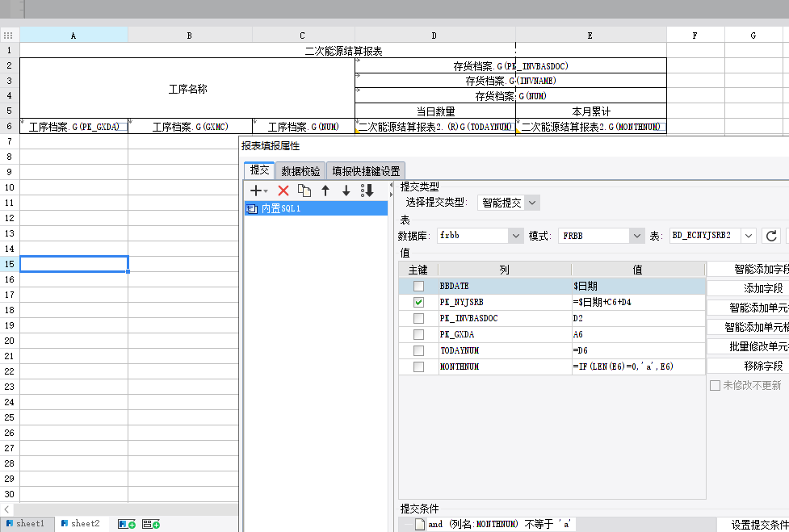Switch to the 提交 tab
The height and width of the screenshot is (532, 789).
[x=260, y=170]
